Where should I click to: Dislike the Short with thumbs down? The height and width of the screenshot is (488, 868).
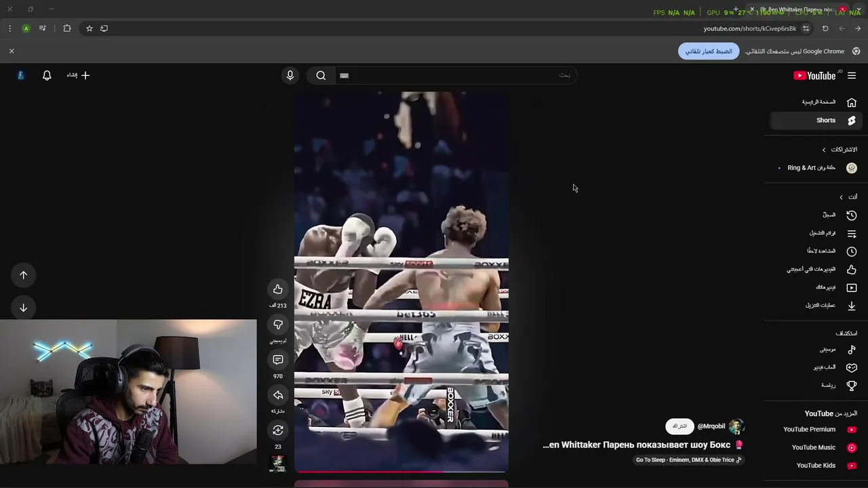(278, 325)
